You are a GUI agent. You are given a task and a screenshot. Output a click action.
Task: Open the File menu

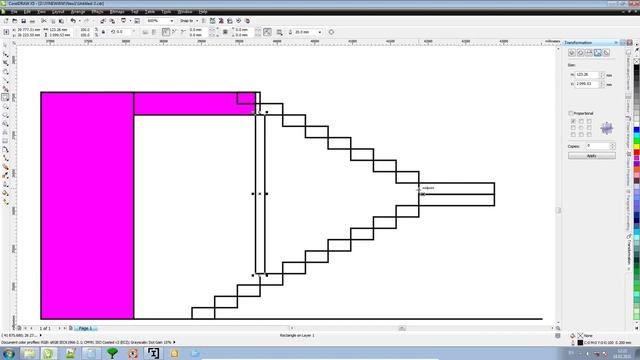[14, 12]
